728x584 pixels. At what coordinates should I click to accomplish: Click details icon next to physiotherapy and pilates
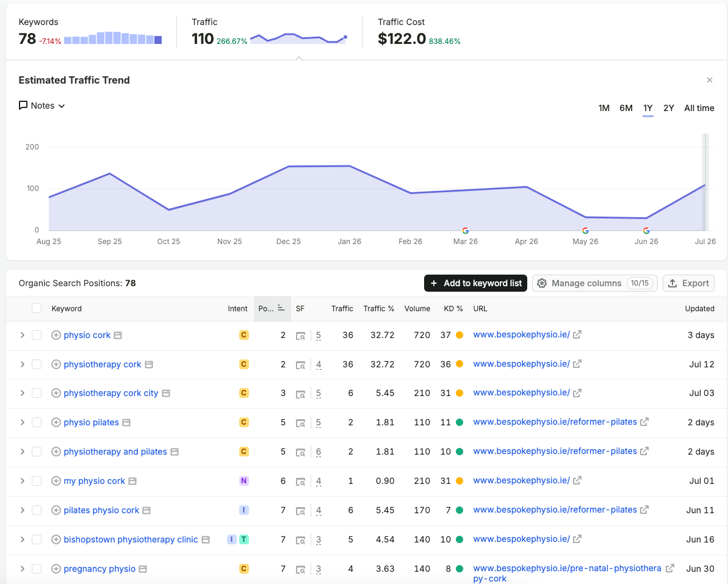coord(175,452)
